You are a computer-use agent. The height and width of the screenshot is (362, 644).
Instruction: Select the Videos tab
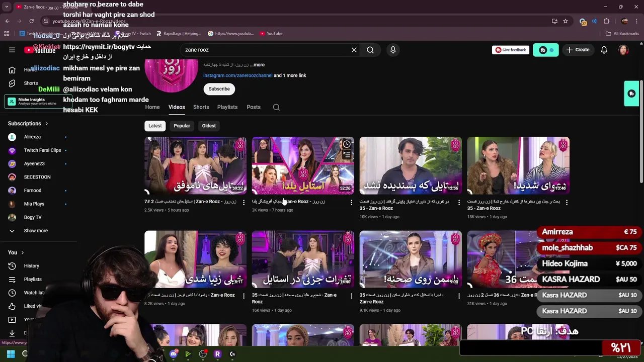(177, 107)
